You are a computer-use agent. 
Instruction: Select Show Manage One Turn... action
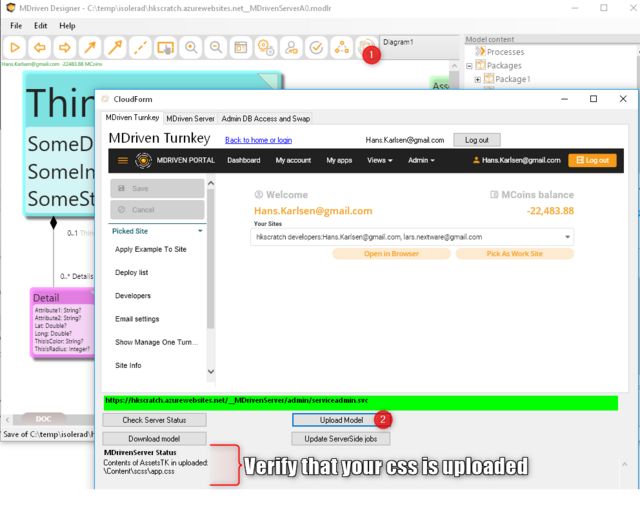tap(157, 342)
